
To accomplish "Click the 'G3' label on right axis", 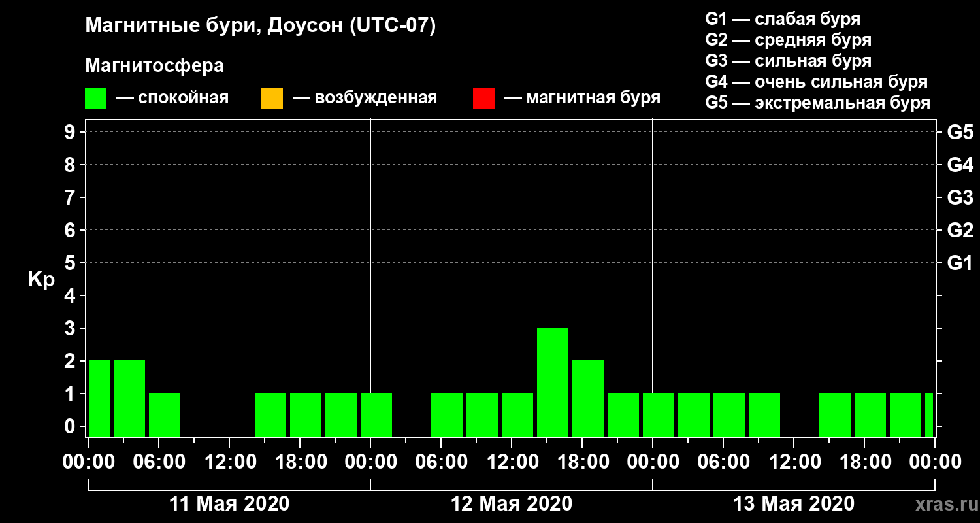I will 960,197.
